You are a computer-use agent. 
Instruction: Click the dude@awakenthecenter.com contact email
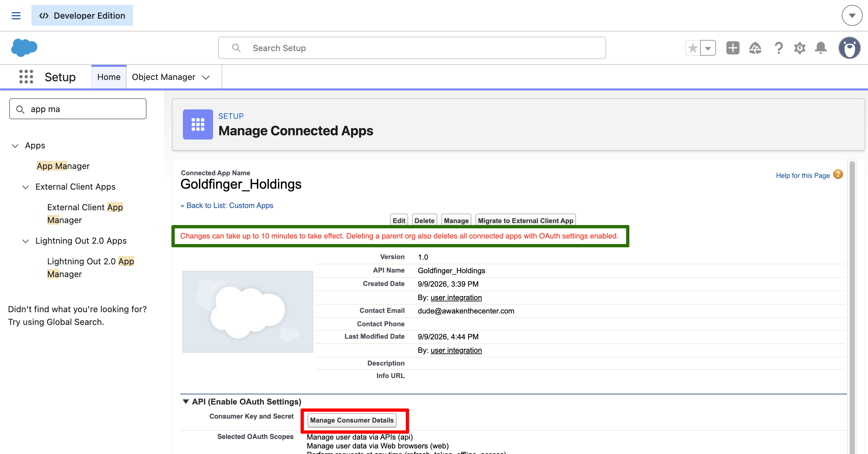(x=466, y=311)
